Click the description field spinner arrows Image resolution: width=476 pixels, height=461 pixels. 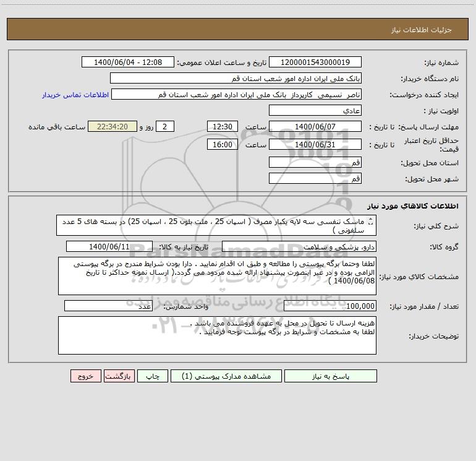[370, 222]
